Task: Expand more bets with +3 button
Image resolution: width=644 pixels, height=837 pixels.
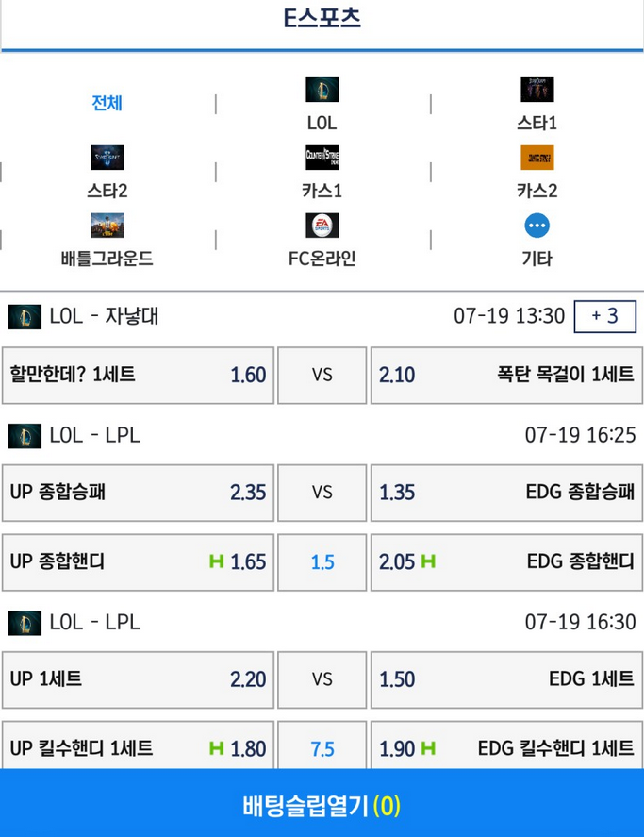Action: pyautogui.click(x=605, y=316)
